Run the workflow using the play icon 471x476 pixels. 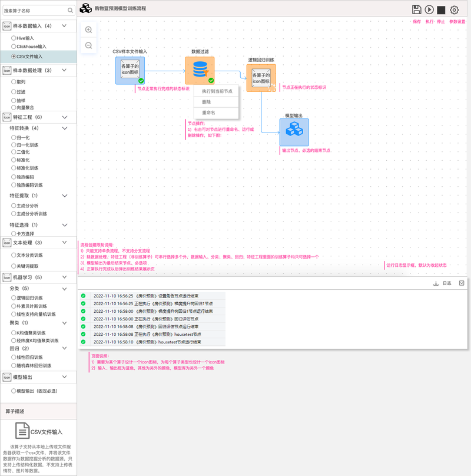pos(429,9)
